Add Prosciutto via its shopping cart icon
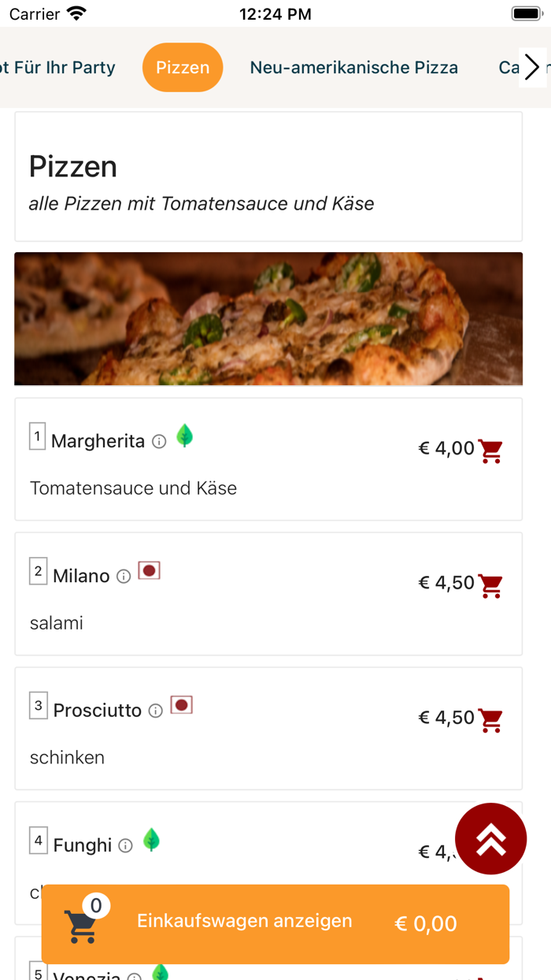This screenshot has width=551, height=980. 490,719
